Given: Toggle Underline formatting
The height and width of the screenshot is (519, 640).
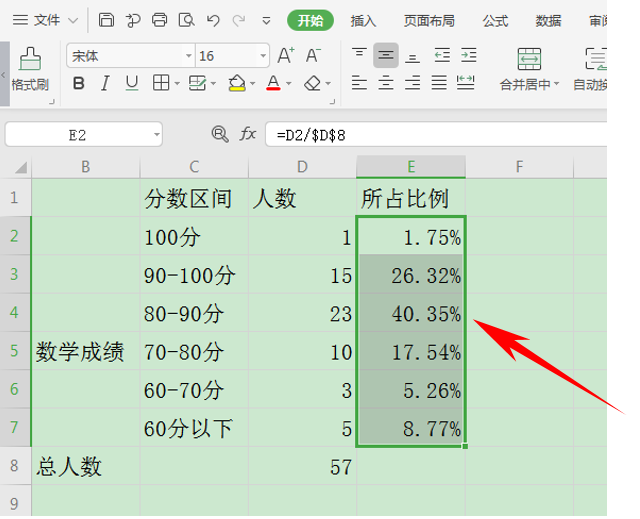Looking at the screenshot, I should click(132, 83).
